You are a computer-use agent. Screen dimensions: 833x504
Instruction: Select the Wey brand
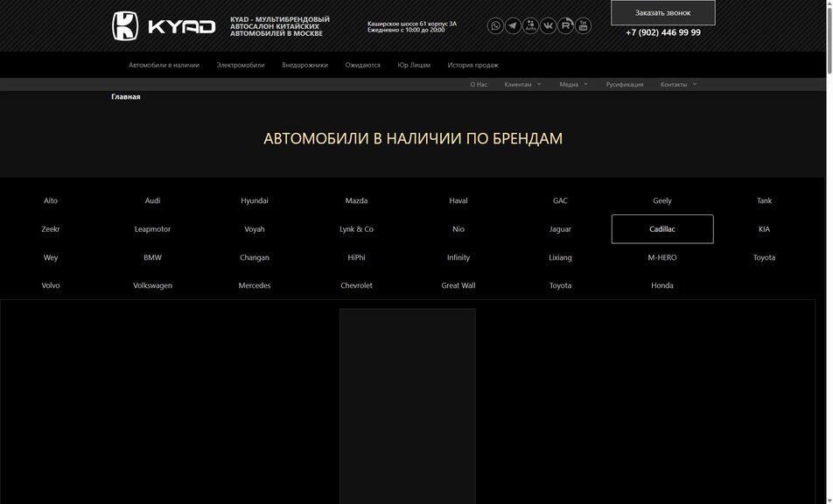point(51,257)
